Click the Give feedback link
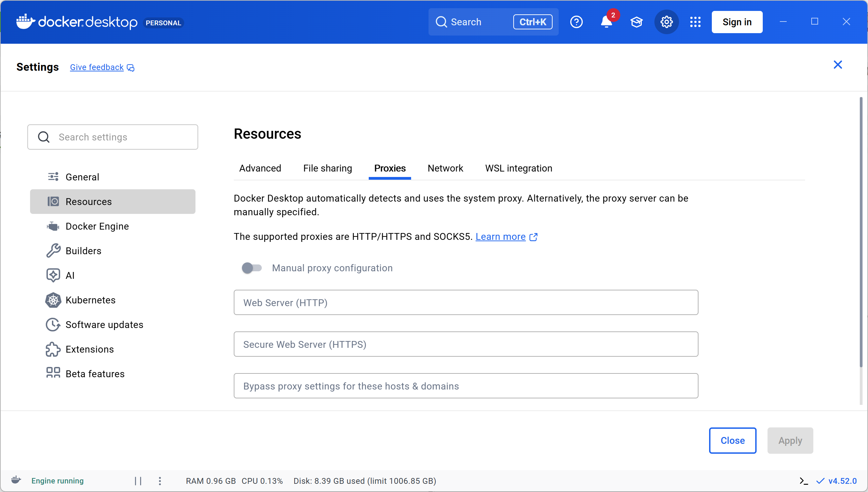Image resolution: width=868 pixels, height=492 pixels. [x=96, y=67]
